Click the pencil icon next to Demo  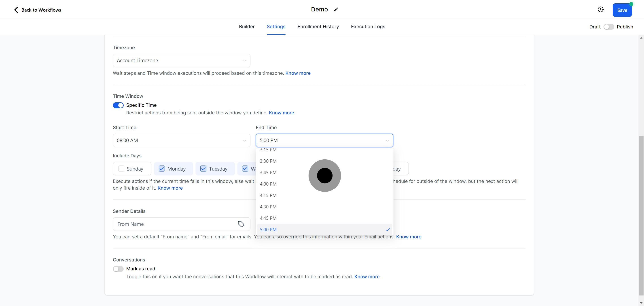336,9
